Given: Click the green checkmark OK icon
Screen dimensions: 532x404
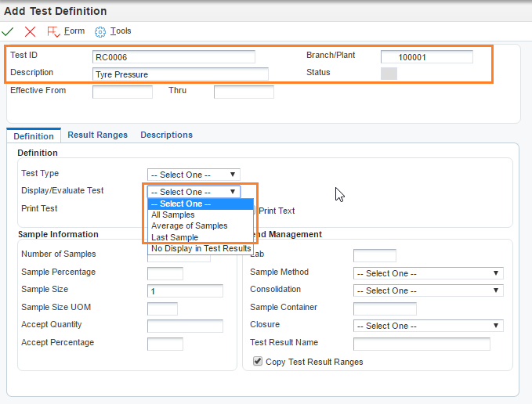Looking at the screenshot, I should coord(9,31).
